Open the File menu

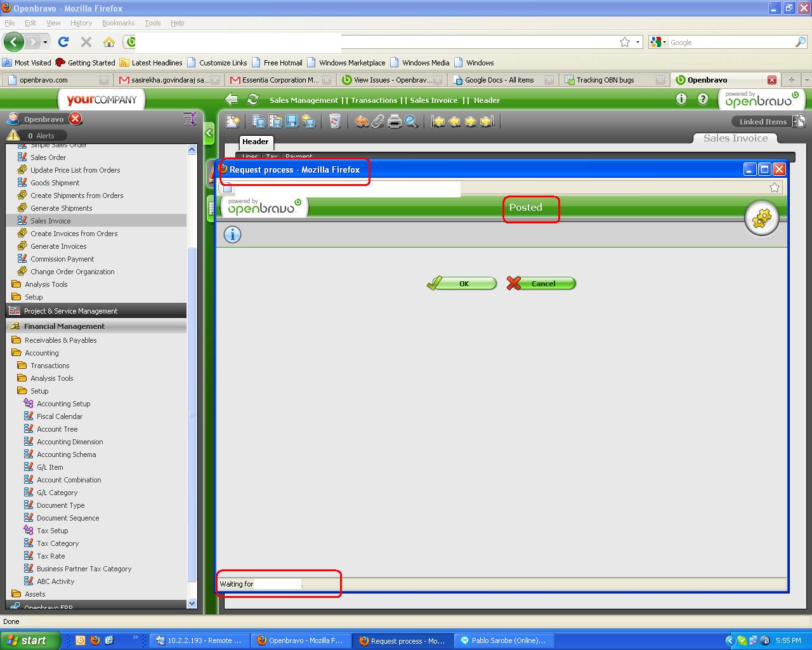tap(10, 23)
